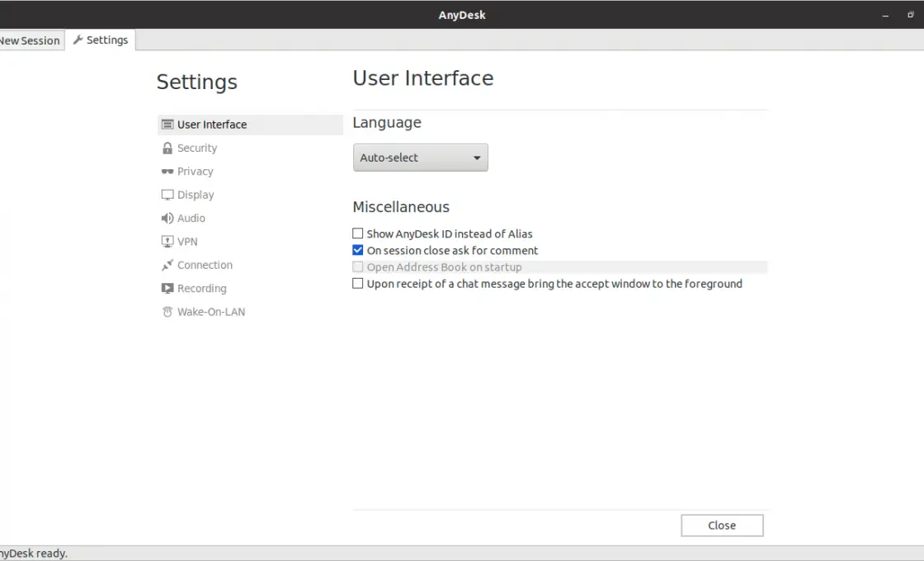924x561 pixels.
Task: Select the Audio settings label
Action: (191, 218)
